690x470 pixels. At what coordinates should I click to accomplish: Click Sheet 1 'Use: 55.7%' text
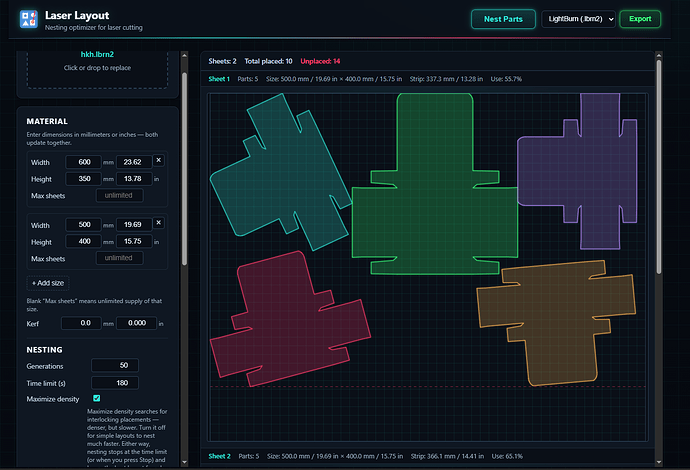506,79
